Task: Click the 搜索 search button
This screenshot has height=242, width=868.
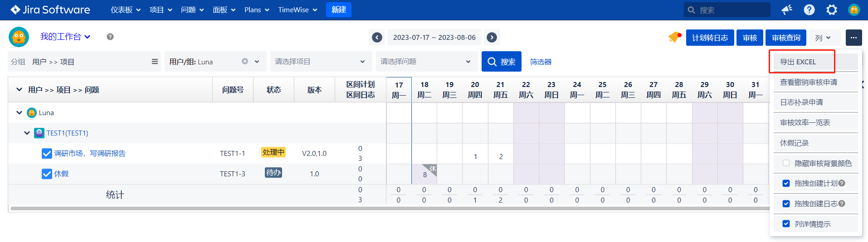Action: pyautogui.click(x=501, y=62)
